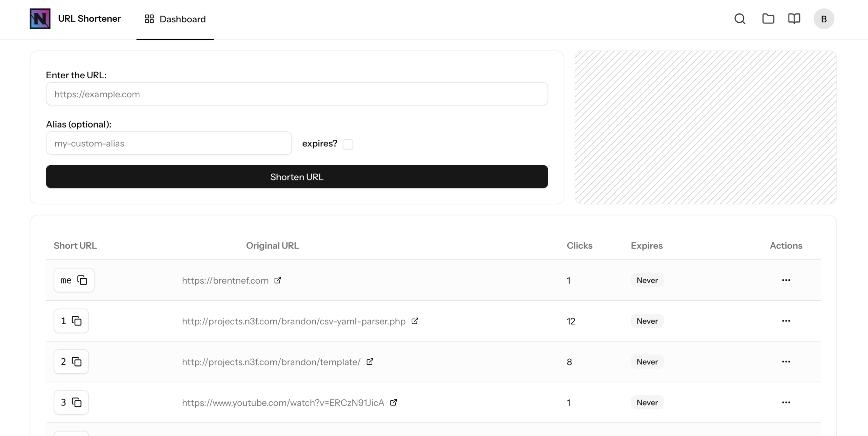Image resolution: width=868 pixels, height=436 pixels.
Task: Click inside the URL input field
Action: (x=296, y=94)
